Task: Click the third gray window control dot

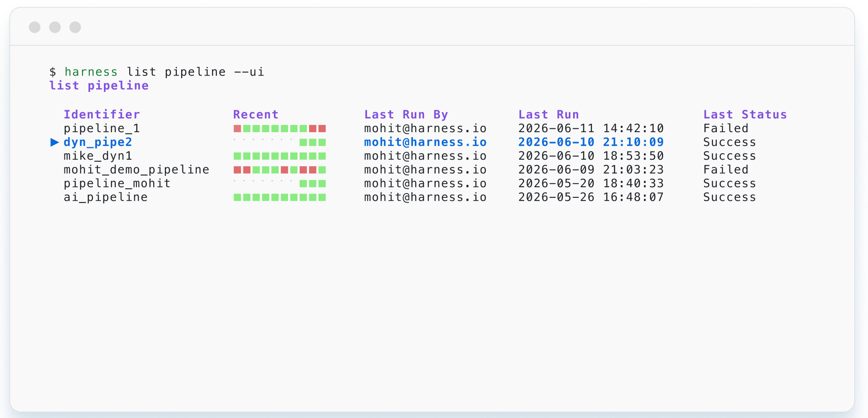Action: pos(75,27)
